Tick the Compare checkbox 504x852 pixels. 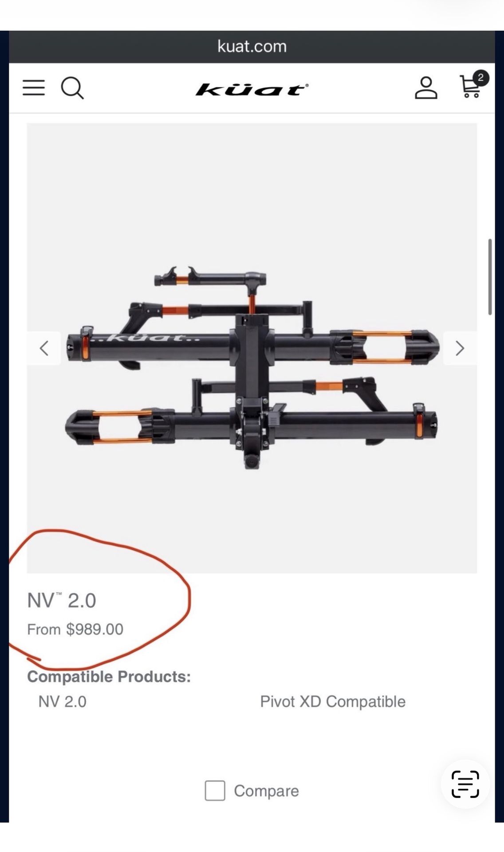[x=215, y=791]
